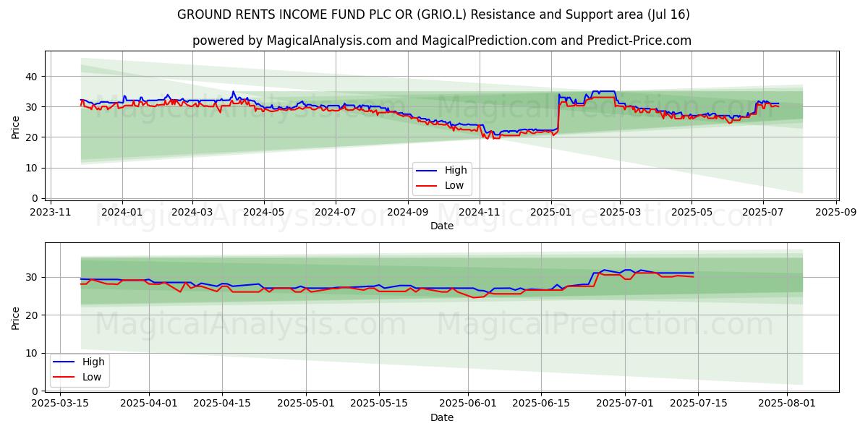Click the '2025-04-01' x-axis label
The image size is (868, 434).
[150, 404]
